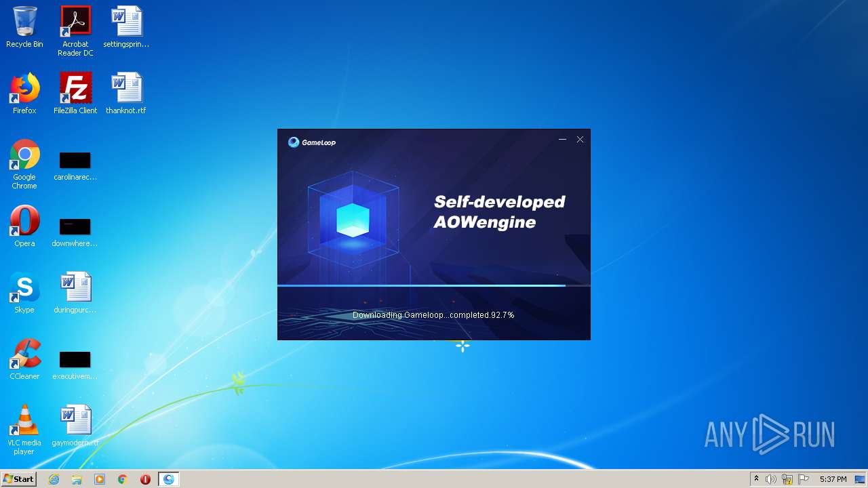Launch CCleaner desktop shortcut
This screenshot has width=868, height=488.
[x=24, y=359]
